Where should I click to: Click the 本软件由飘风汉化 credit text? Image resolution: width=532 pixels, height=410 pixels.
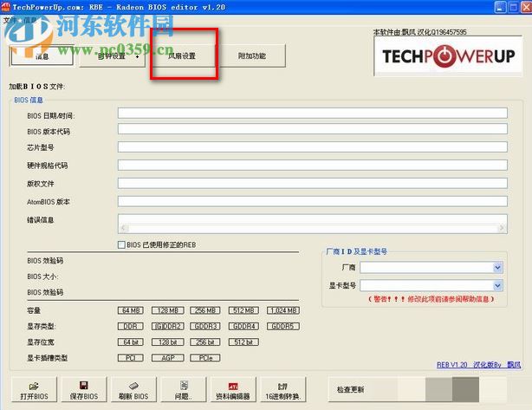420,32
